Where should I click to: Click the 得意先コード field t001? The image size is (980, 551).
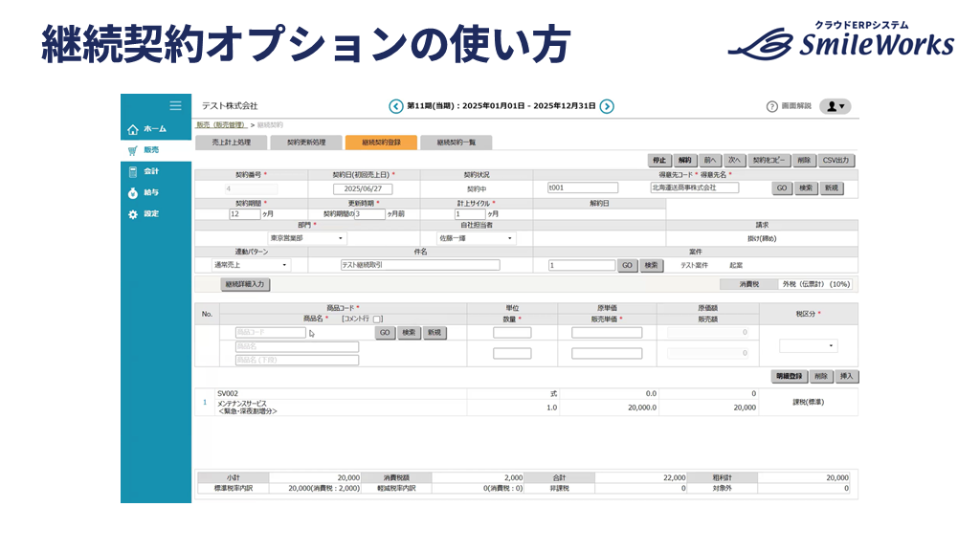(583, 187)
